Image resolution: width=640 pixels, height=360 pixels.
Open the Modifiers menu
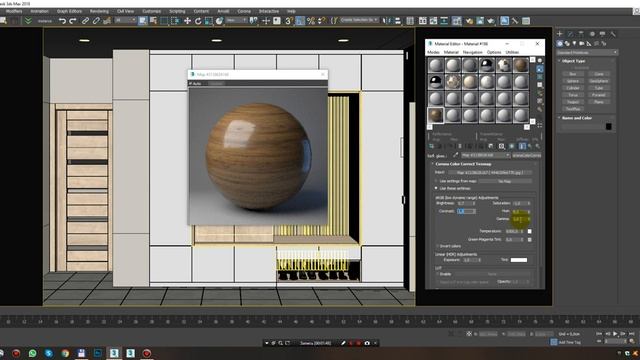(x=14, y=11)
